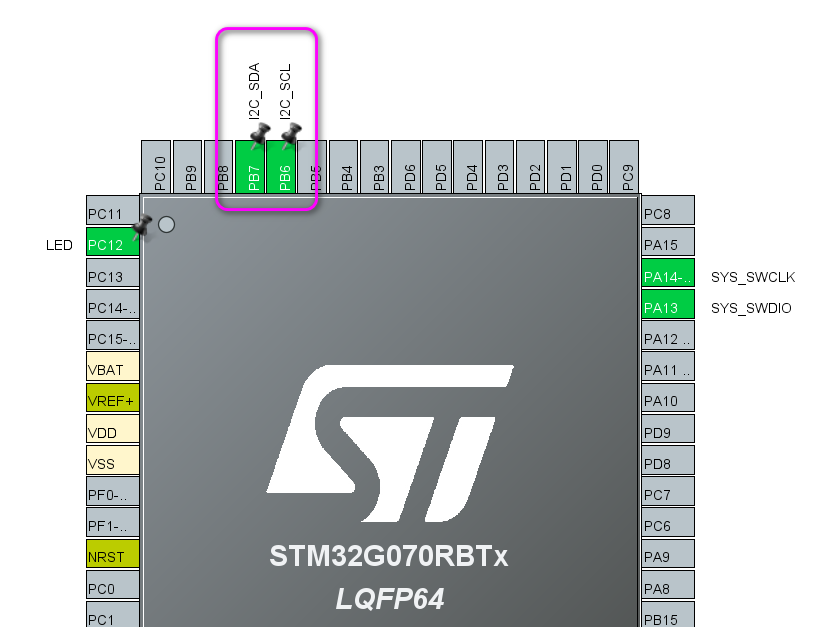
Task: Click the VDD pin
Action: point(113,429)
